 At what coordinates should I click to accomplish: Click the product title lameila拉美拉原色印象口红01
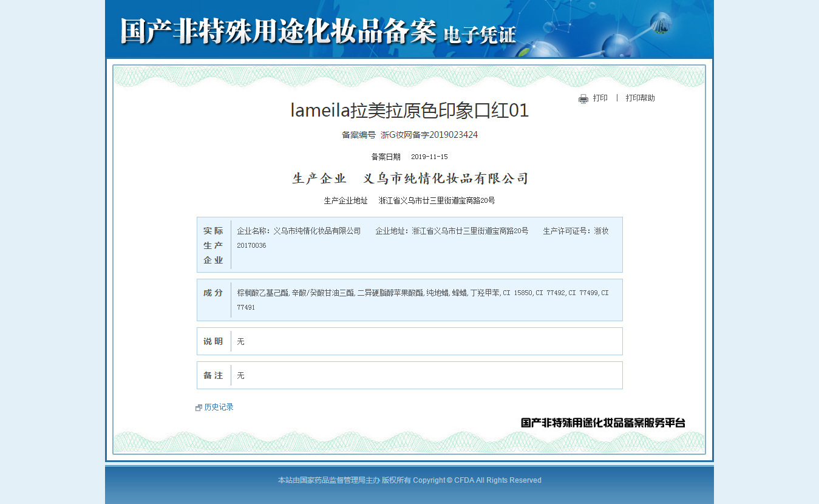[x=410, y=111]
